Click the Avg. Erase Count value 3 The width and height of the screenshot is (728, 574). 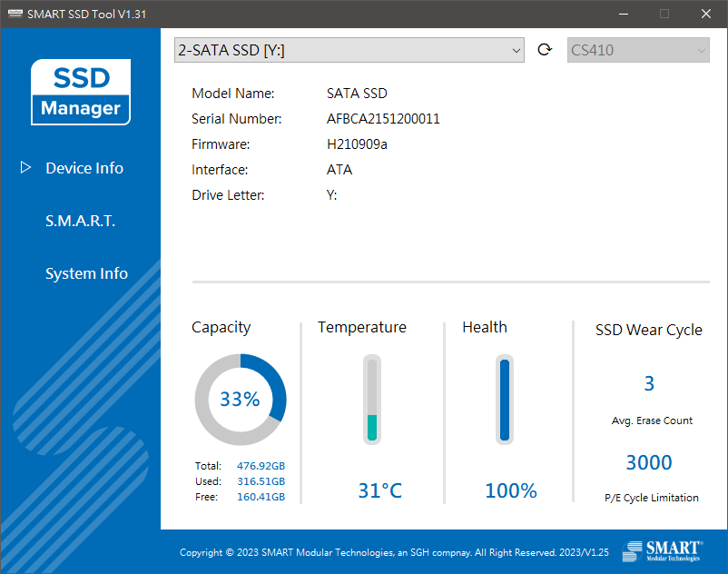point(649,383)
